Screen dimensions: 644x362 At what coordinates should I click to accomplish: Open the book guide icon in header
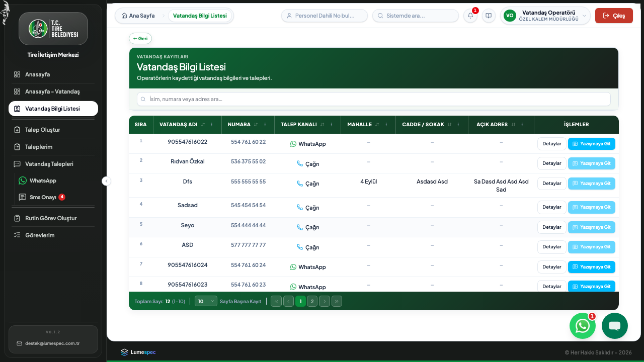point(489,16)
